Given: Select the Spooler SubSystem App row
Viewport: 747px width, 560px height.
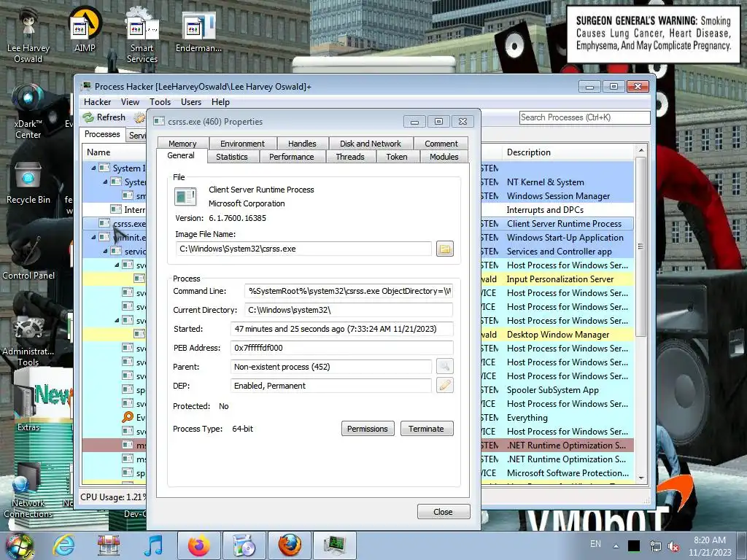Looking at the screenshot, I should (x=558, y=389).
